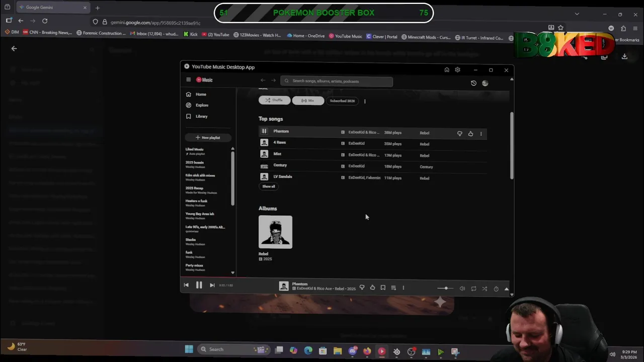Like Phantom in the Top songs row
Screen dimensions: 644x362
[x=470, y=134]
